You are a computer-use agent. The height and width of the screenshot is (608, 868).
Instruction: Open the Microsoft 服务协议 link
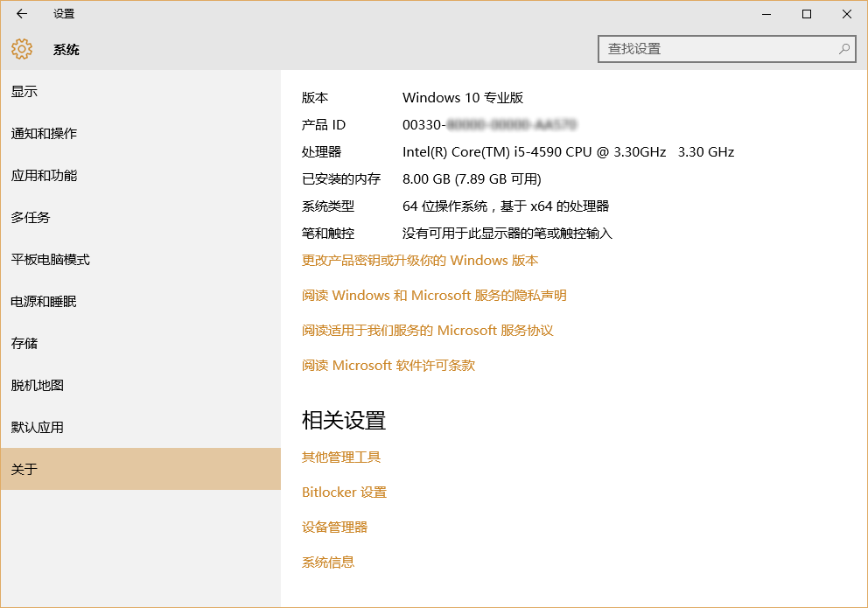427,331
